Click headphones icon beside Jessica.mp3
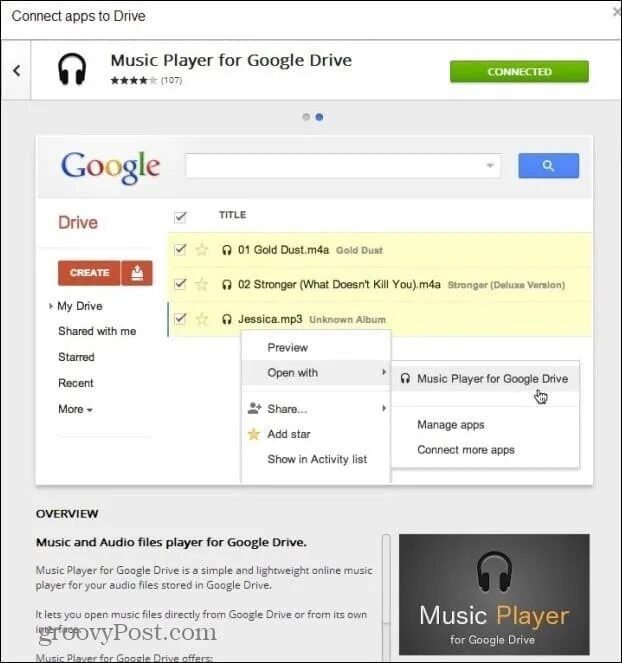 227,319
